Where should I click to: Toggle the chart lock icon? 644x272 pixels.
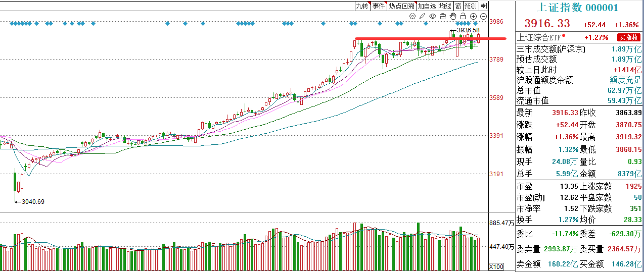pos(463,16)
